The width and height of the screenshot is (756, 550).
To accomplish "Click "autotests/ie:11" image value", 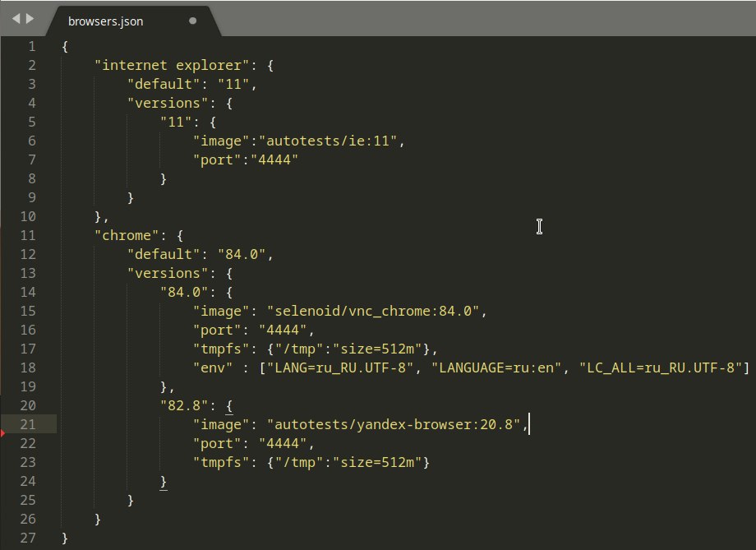I will pyautogui.click(x=328, y=141).
